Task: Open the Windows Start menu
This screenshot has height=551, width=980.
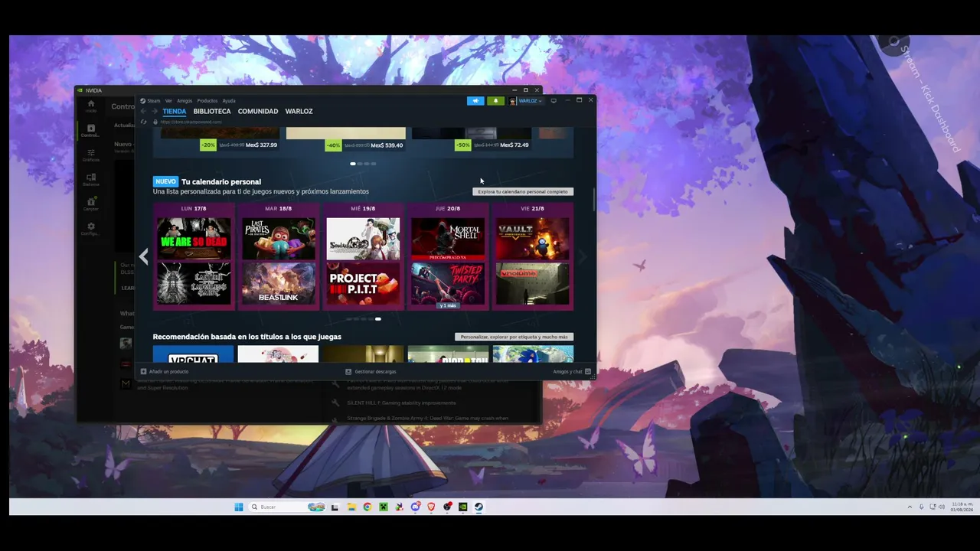Action: [x=238, y=507]
